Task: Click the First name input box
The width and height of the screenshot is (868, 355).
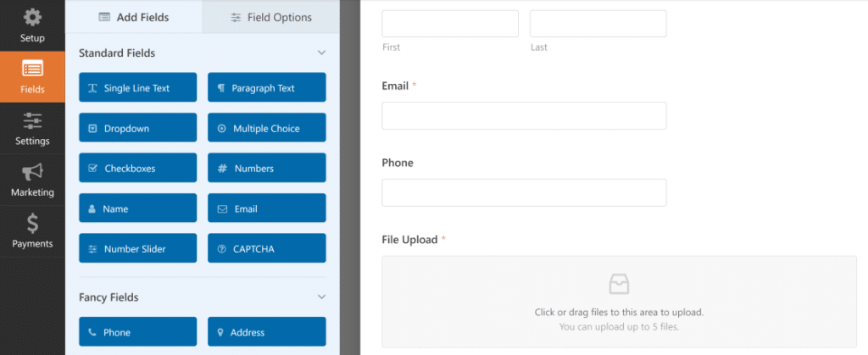Action: coord(450,24)
